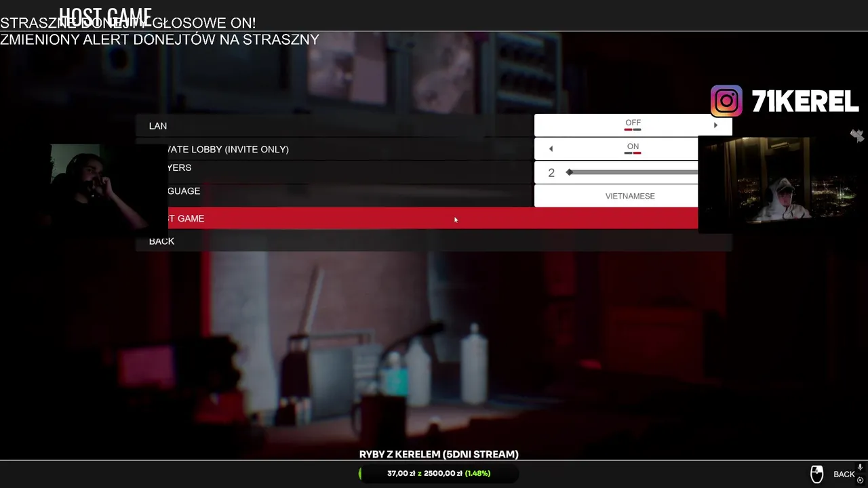This screenshot has height=488, width=868.
Task: Click the bird-like icon under 71KEREL
Action: 857,136
